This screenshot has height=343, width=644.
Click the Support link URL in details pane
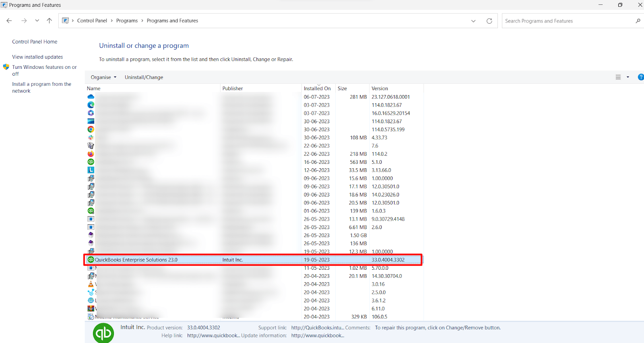point(318,328)
